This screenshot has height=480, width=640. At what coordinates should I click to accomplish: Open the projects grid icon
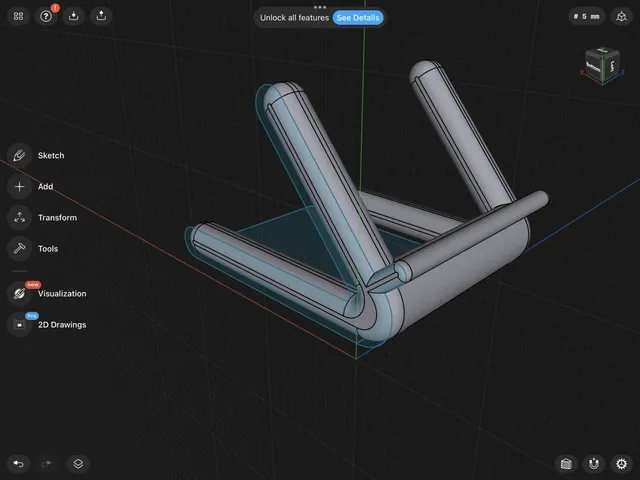coord(18,16)
